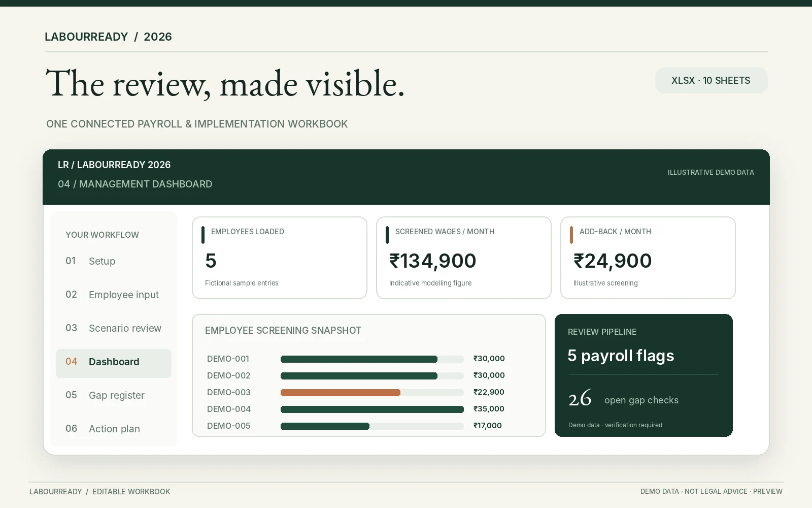Click the 'LR / LABOURREADY 2026' title

coord(114,165)
